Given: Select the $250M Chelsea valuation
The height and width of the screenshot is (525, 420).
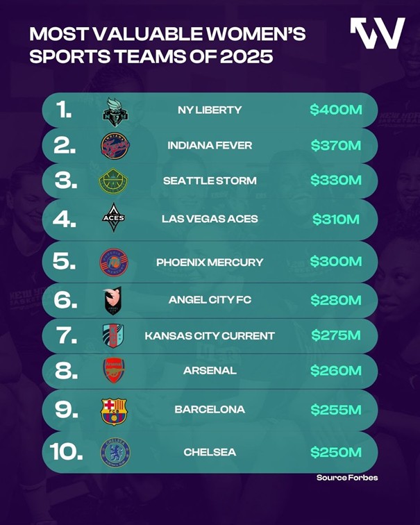Looking at the screenshot, I should [336, 452].
